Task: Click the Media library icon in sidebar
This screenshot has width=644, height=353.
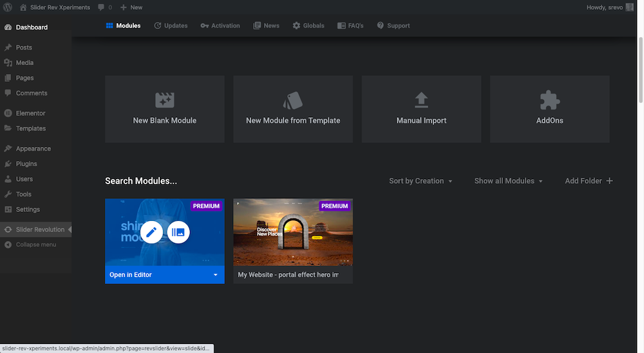Action: (8, 62)
